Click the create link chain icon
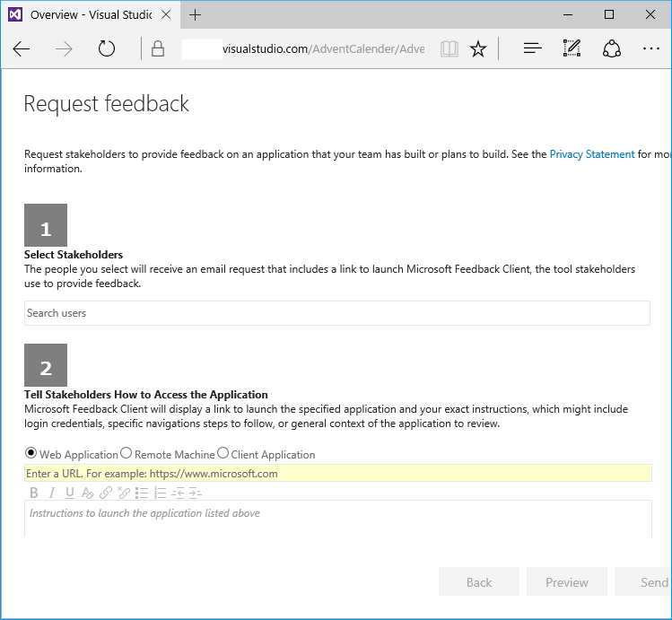The image size is (672, 620). (106, 493)
